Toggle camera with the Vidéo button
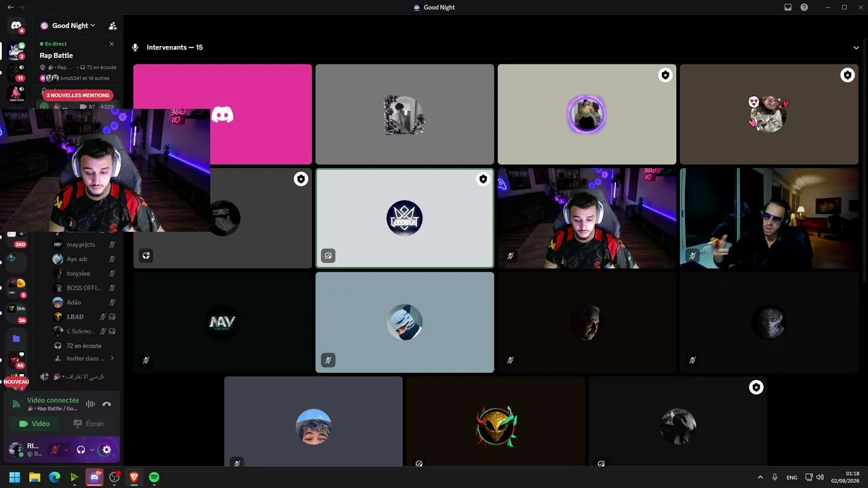The width and height of the screenshot is (868, 488). pyautogui.click(x=34, y=424)
